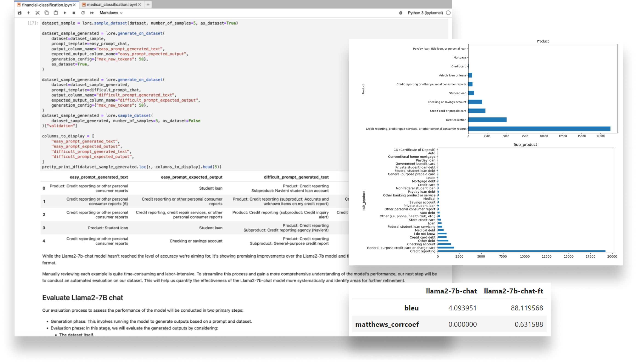This screenshot has width=637, height=364.
Task: Paste cell from clipboard
Action: tap(56, 13)
